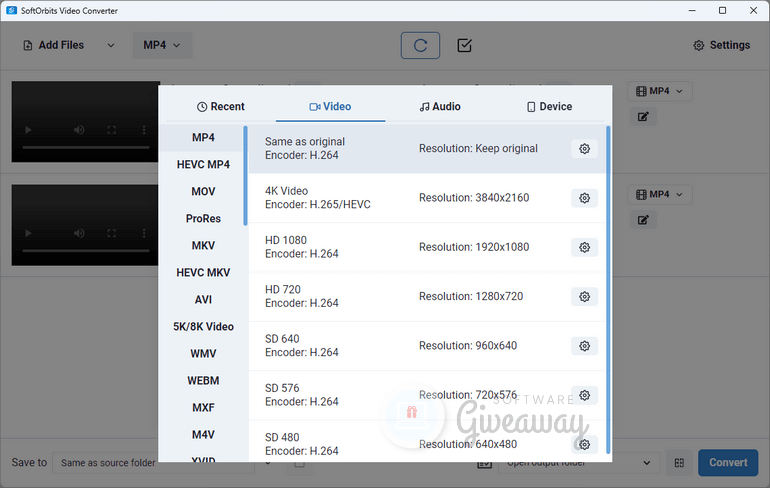
Task: Play the second video thumbnail
Action: 28,233
